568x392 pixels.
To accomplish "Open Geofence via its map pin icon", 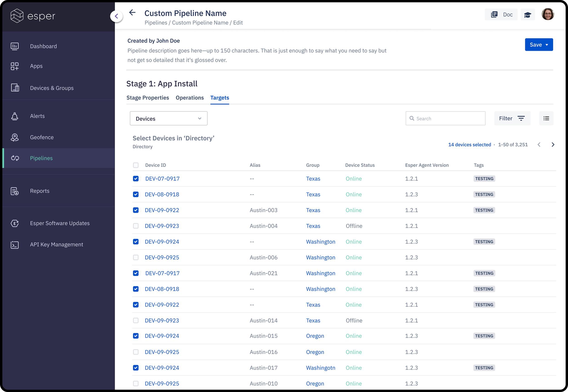I will point(15,137).
